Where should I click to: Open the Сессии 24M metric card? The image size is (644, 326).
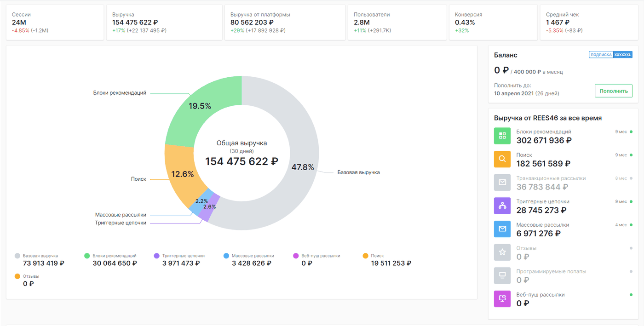(x=55, y=23)
